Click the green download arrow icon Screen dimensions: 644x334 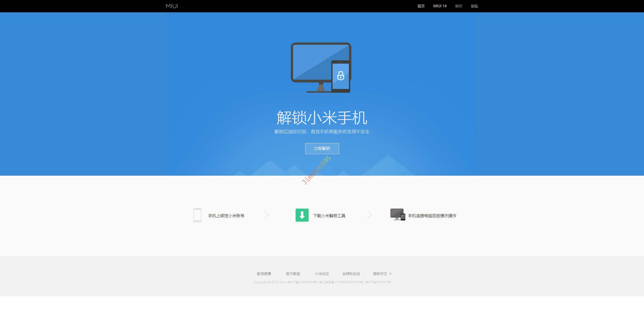(302, 215)
